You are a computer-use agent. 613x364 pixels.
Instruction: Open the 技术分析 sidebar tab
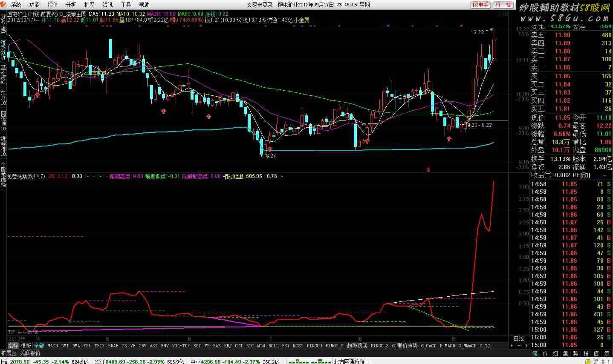3,48
